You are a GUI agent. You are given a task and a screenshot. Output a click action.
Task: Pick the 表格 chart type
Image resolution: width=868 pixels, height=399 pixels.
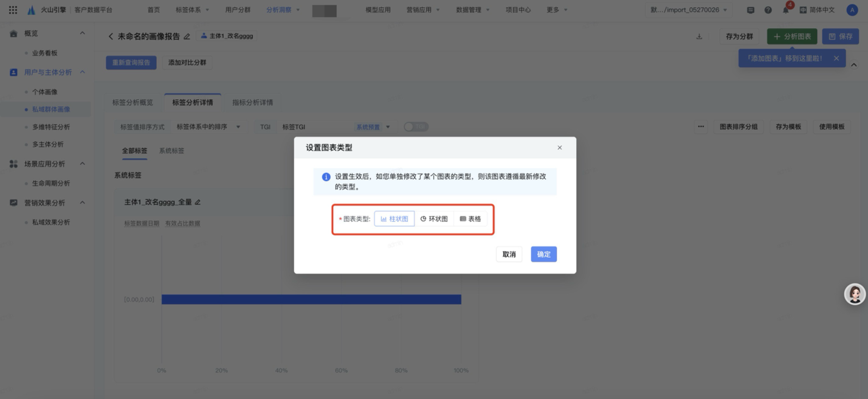(470, 219)
